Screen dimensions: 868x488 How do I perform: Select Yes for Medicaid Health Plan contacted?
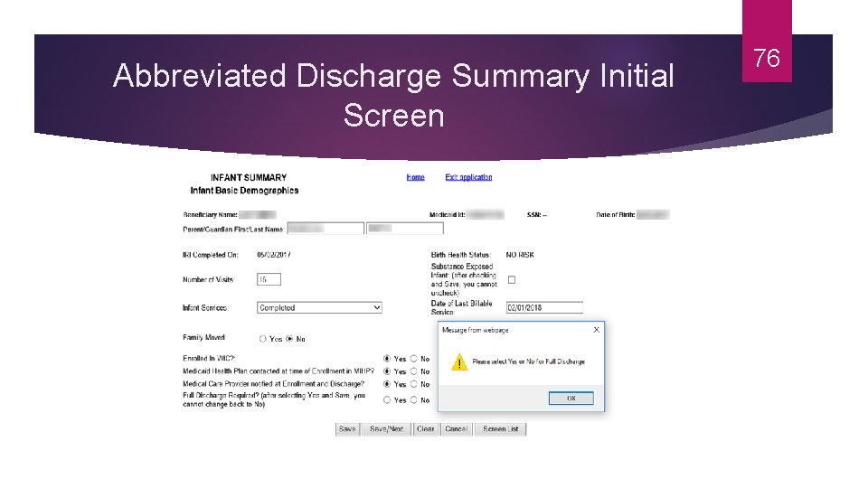tap(386, 371)
